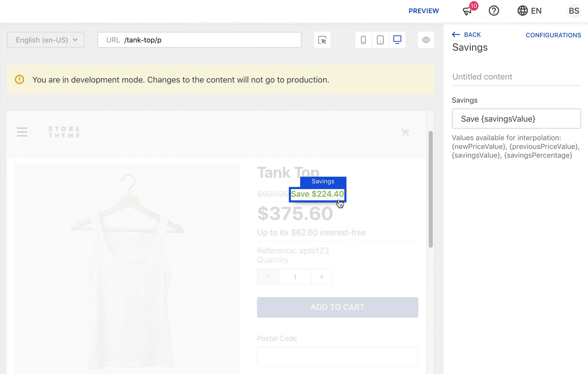Select the element picker cursor icon

(x=322, y=40)
